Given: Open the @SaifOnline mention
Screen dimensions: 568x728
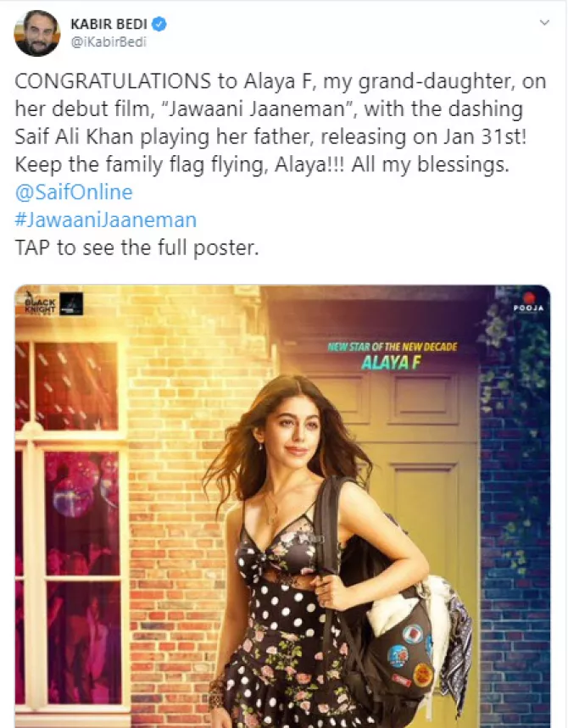Looking at the screenshot, I should 74,192.
